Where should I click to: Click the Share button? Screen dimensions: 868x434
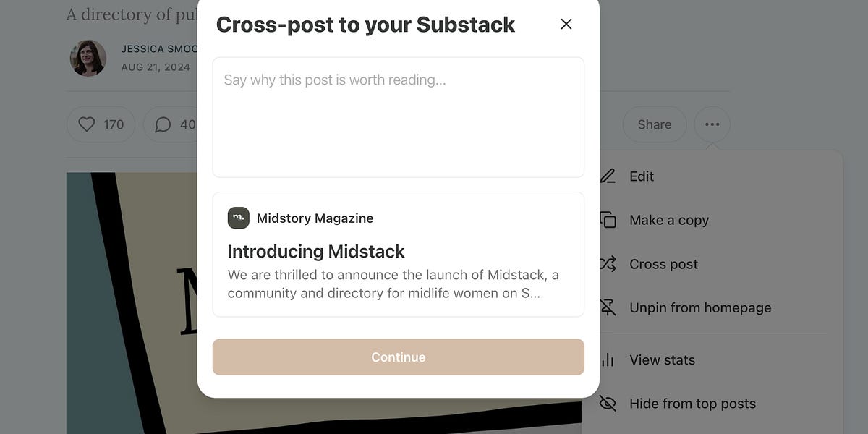pos(654,124)
